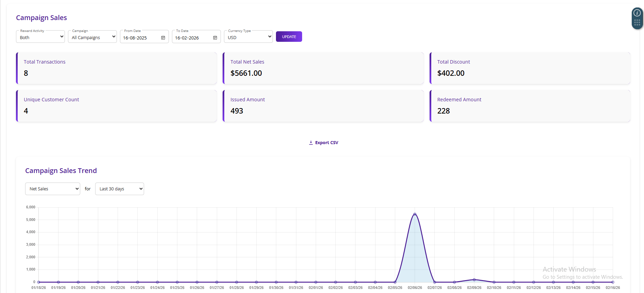This screenshot has height=293, width=644.
Task: Click the Redeemed Amount card
Action: [529, 106]
